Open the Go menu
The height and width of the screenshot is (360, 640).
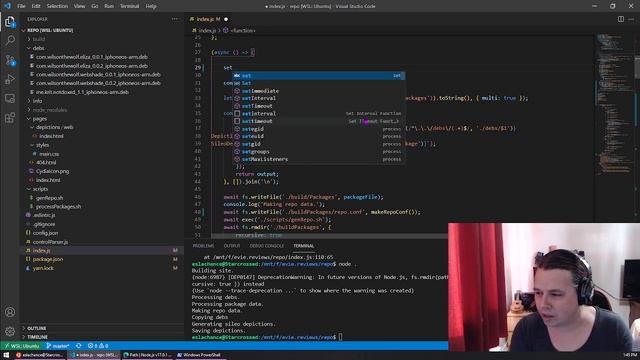tap(95, 6)
